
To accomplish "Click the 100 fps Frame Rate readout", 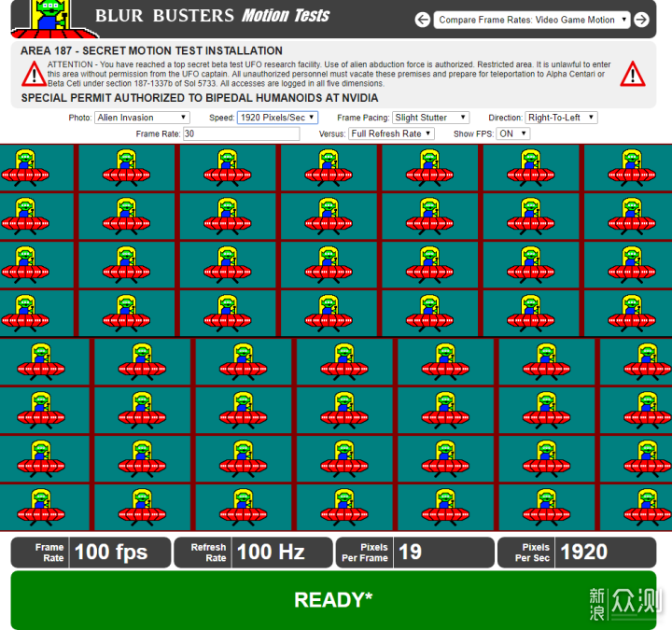I will (x=91, y=553).
